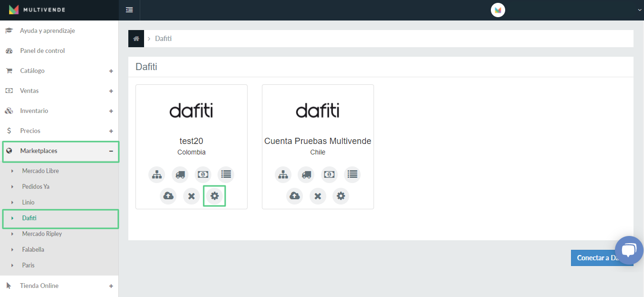This screenshot has width=644, height=297.
Task: Expand Ventas with plus icon
Action: (x=111, y=91)
